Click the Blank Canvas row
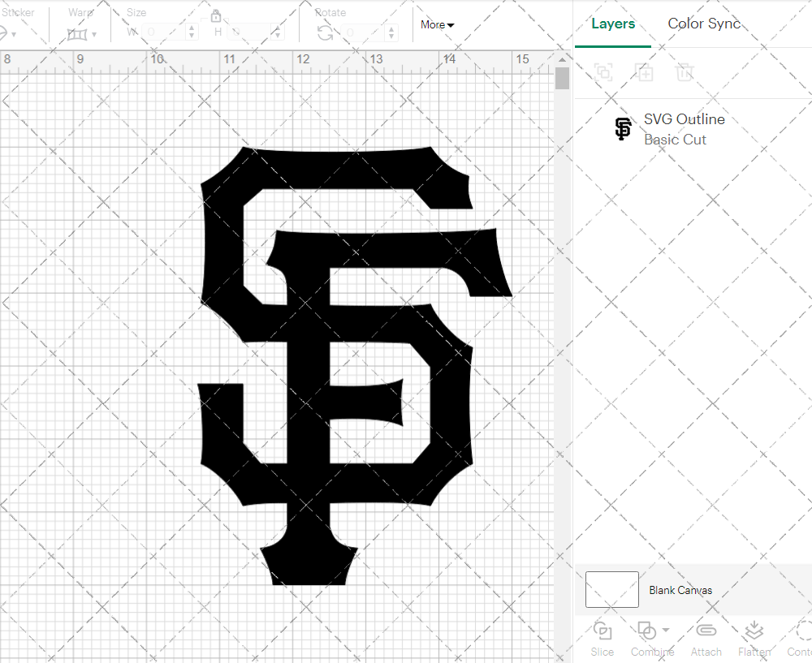The height and width of the screenshot is (663, 812). (682, 590)
